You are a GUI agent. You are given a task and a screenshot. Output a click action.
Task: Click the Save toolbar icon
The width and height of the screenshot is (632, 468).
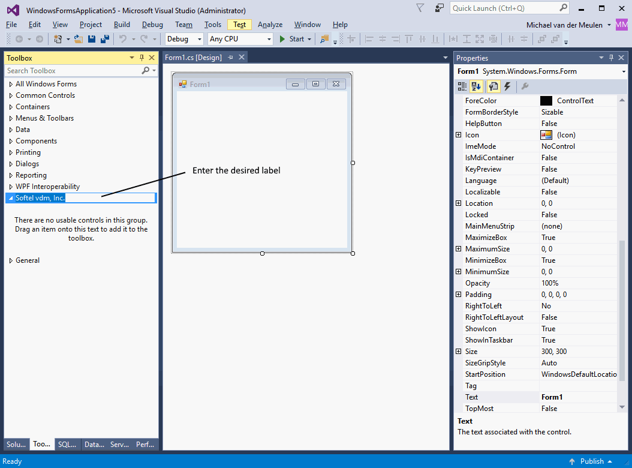coord(92,39)
